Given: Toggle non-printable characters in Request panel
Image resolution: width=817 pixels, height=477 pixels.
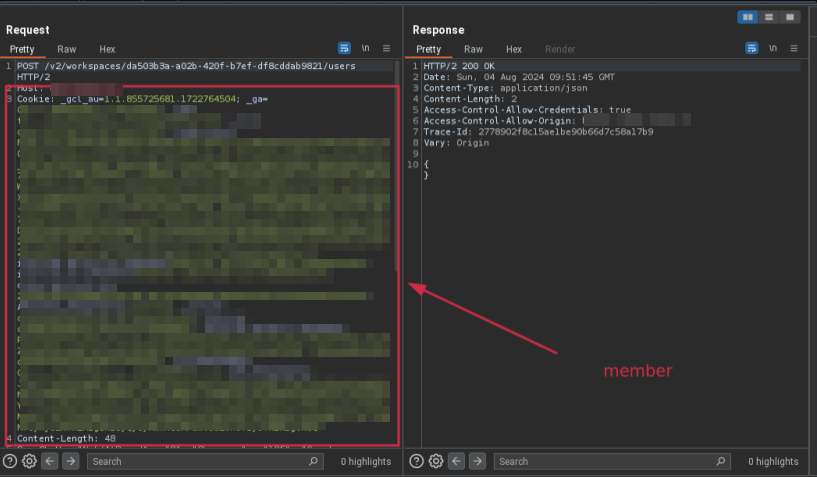Looking at the screenshot, I should (x=366, y=48).
